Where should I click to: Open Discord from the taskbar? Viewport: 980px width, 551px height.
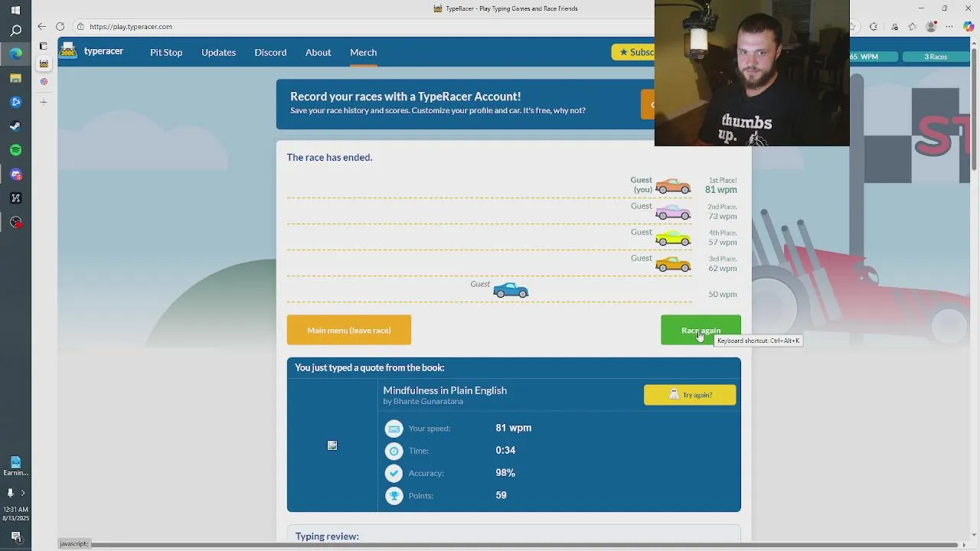(x=15, y=174)
